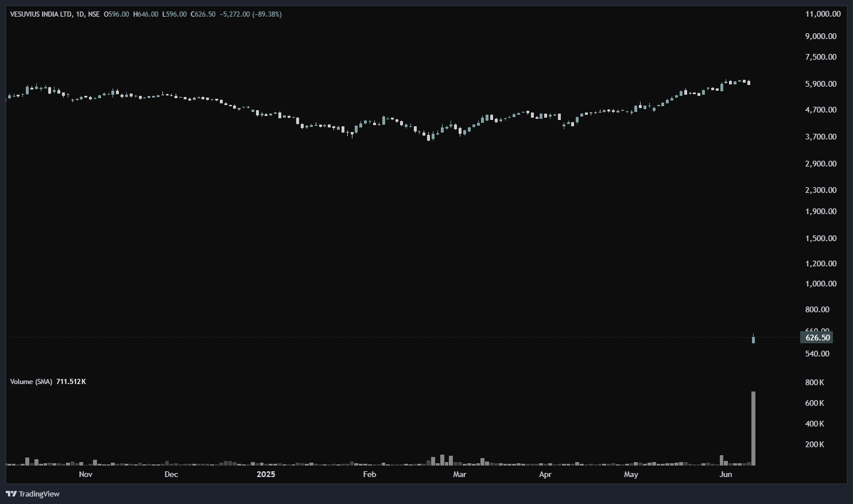Click the latest candlestick near 626.50
Screen dimensions: 853x504
coord(753,339)
